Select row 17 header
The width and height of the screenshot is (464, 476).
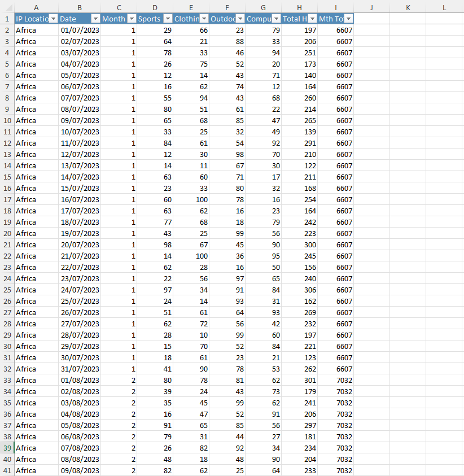click(7, 200)
